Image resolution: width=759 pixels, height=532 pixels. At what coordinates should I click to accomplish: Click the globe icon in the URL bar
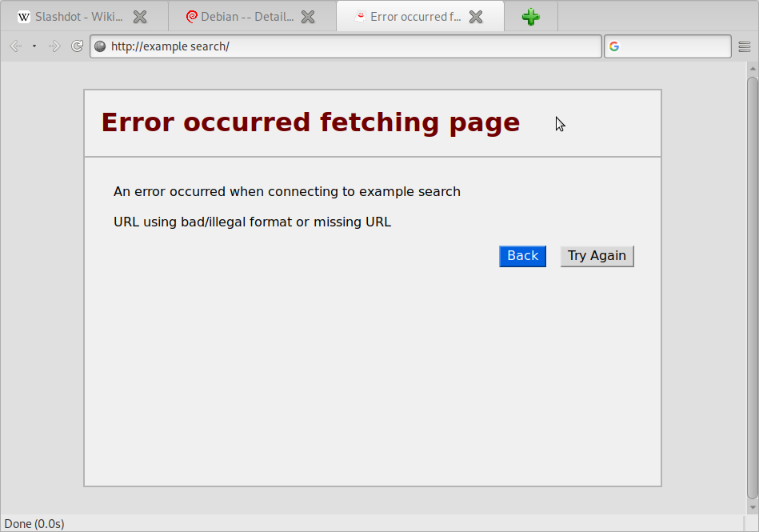[x=100, y=46]
